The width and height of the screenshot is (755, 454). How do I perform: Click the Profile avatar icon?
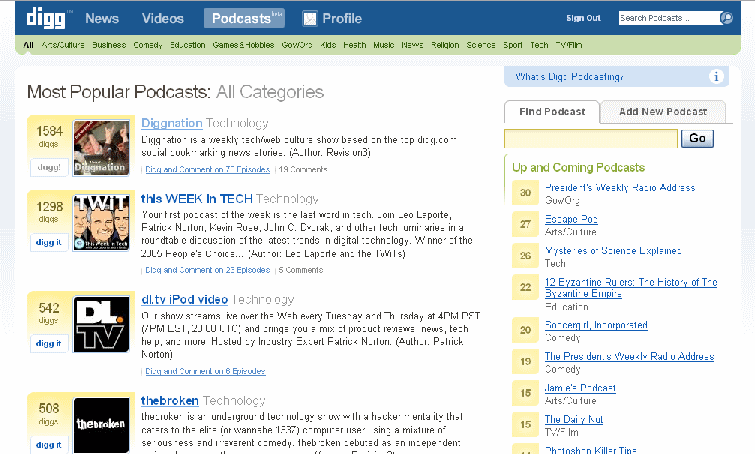pyautogui.click(x=310, y=19)
